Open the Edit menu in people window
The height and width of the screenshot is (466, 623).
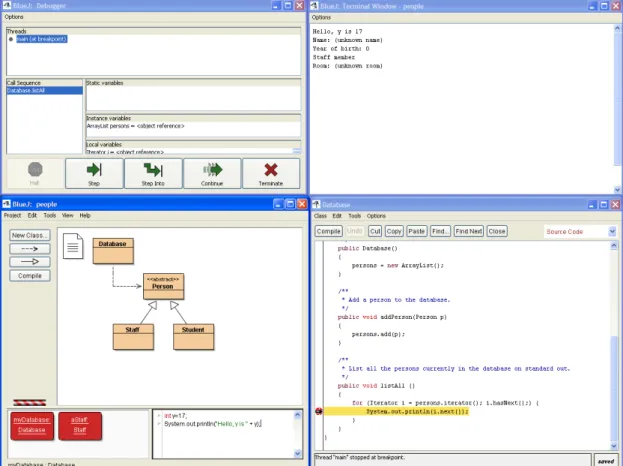32,215
